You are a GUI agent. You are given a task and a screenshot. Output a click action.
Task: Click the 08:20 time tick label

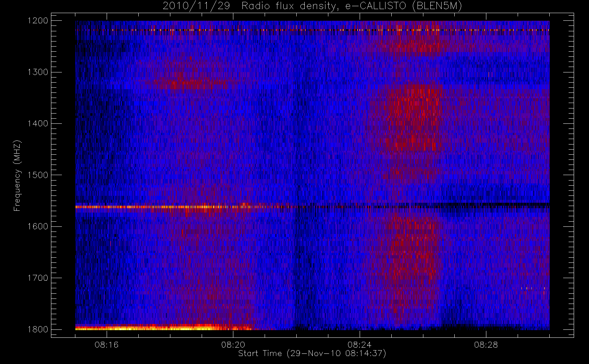[233, 345]
